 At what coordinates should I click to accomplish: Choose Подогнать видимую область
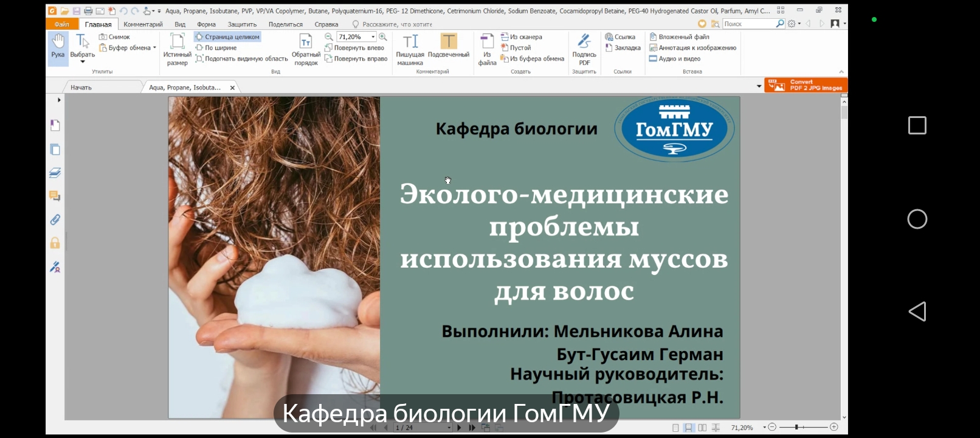241,59
